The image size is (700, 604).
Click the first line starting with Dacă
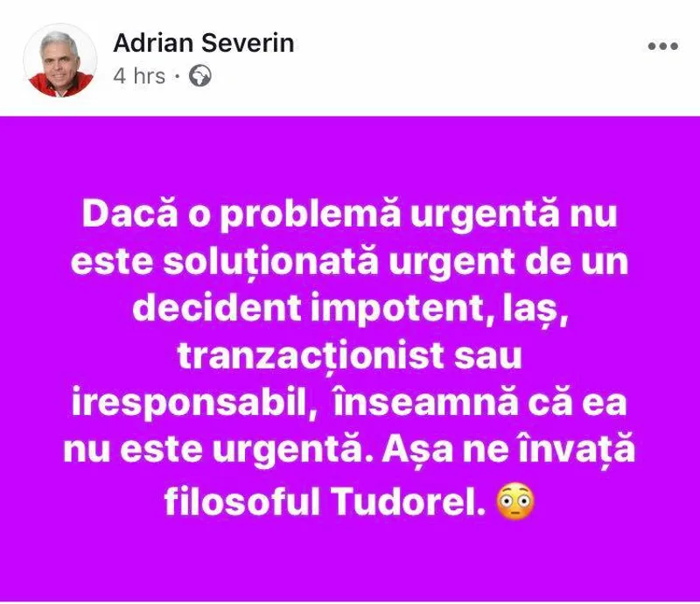[349, 214]
